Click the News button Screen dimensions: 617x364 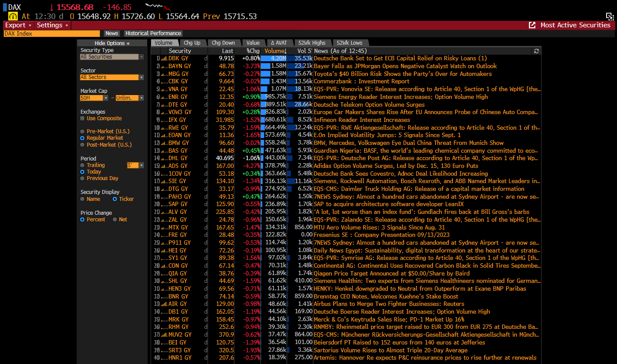point(112,33)
